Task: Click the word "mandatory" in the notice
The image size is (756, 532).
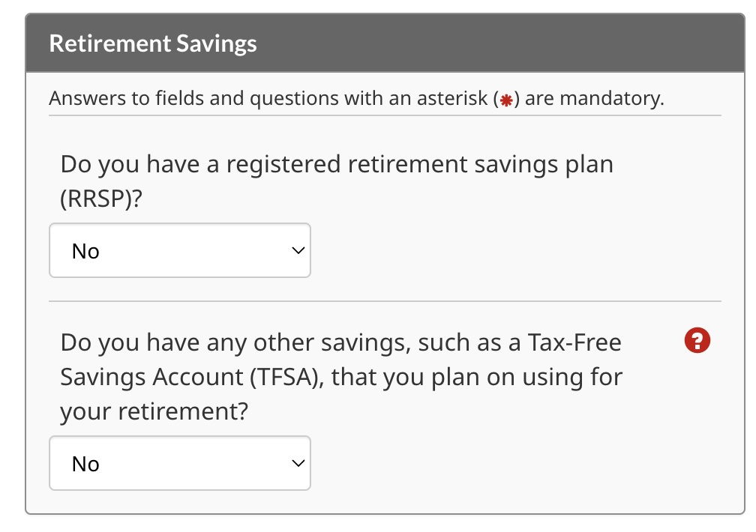Action: coord(611,99)
